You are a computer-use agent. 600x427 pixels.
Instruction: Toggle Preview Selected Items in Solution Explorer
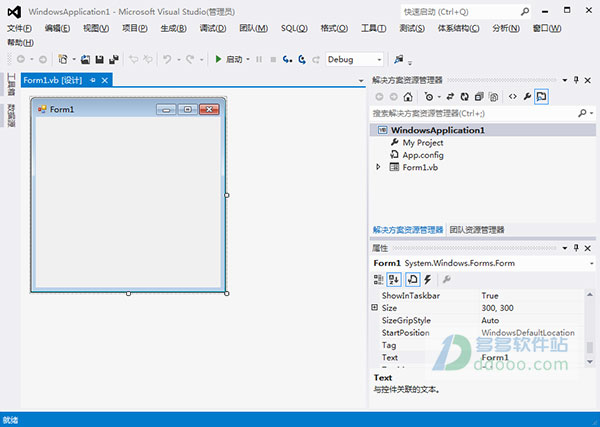point(541,97)
